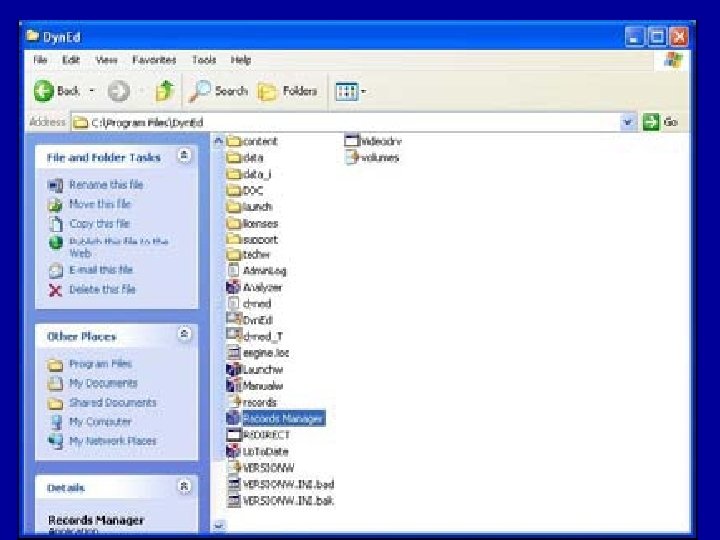Open Views dropdown arrow
Screen dimensions: 720x540
coord(363,91)
